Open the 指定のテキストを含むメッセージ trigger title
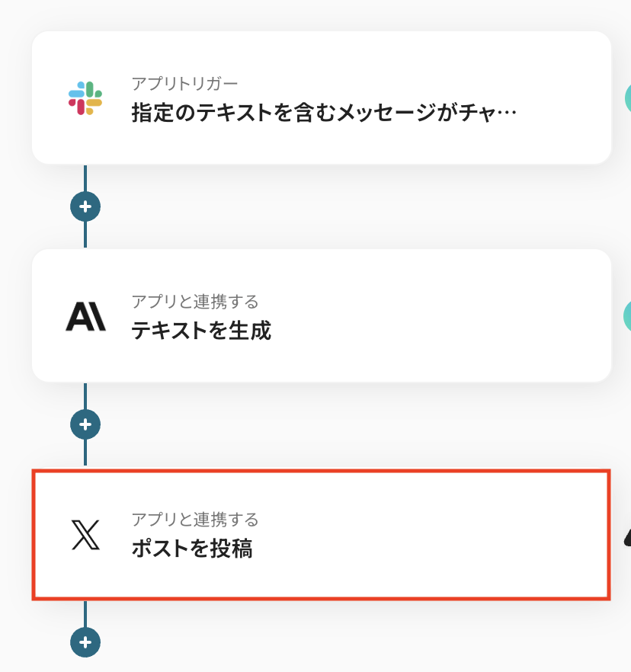 click(x=324, y=114)
